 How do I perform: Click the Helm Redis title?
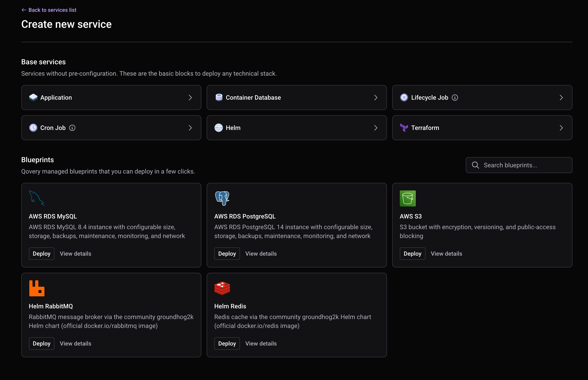pos(230,306)
